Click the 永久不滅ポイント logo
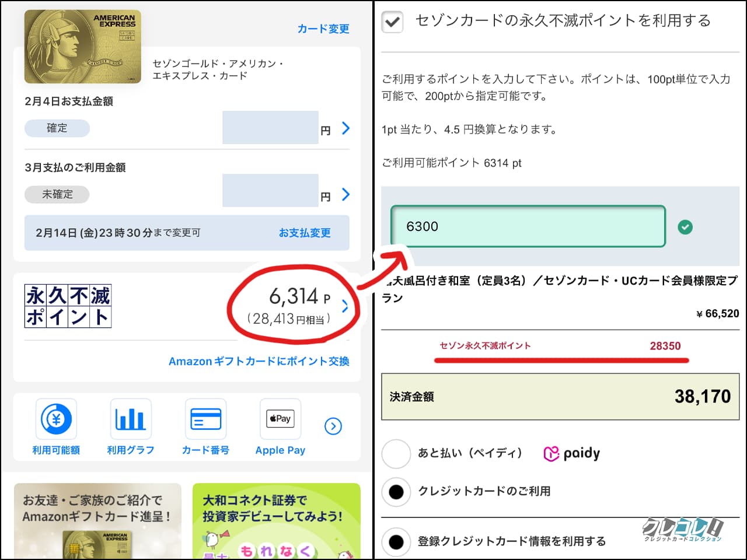The width and height of the screenshot is (747, 560). pos(68,306)
